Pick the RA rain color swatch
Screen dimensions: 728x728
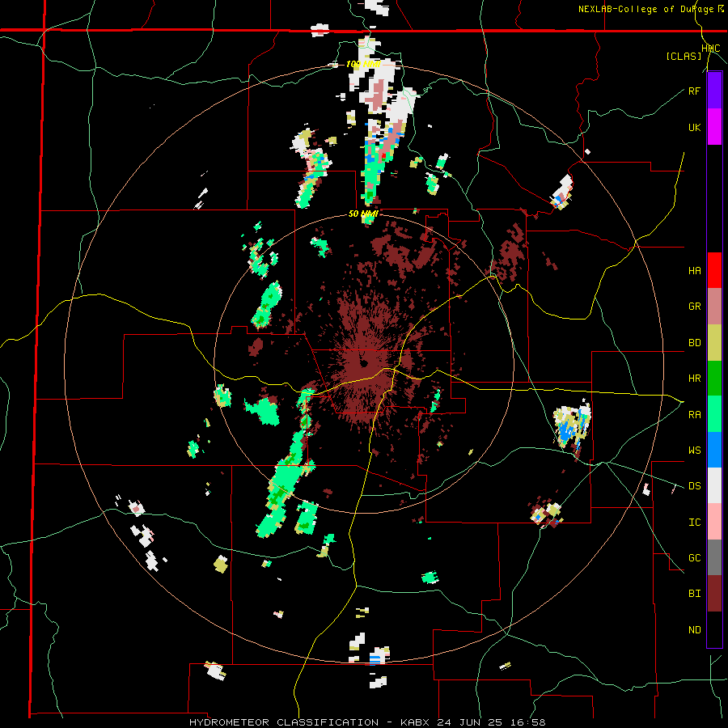pyautogui.click(x=714, y=414)
